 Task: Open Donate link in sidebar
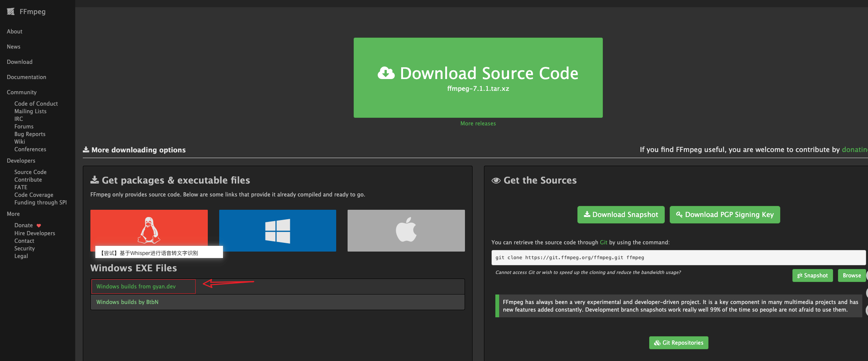point(24,225)
